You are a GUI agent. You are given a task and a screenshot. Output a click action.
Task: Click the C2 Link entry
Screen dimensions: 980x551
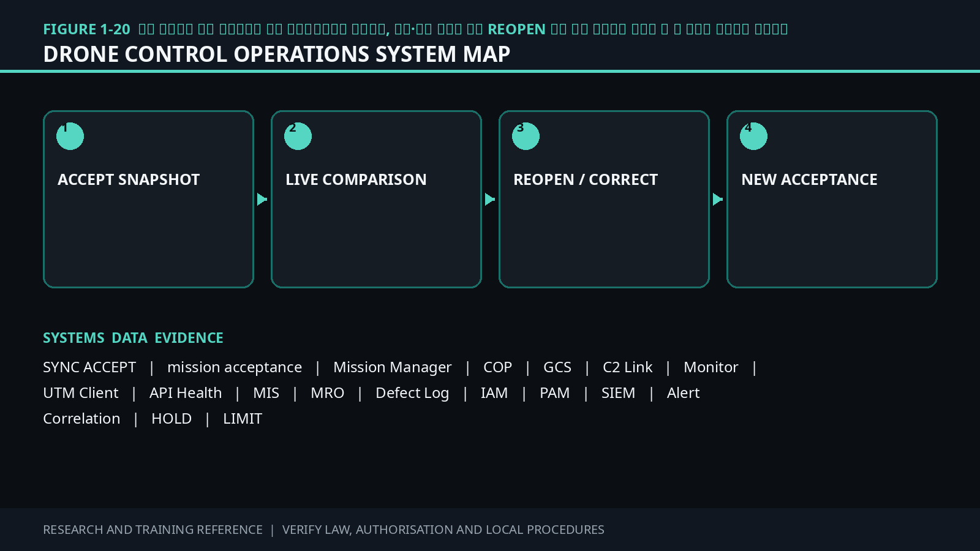[628, 367]
